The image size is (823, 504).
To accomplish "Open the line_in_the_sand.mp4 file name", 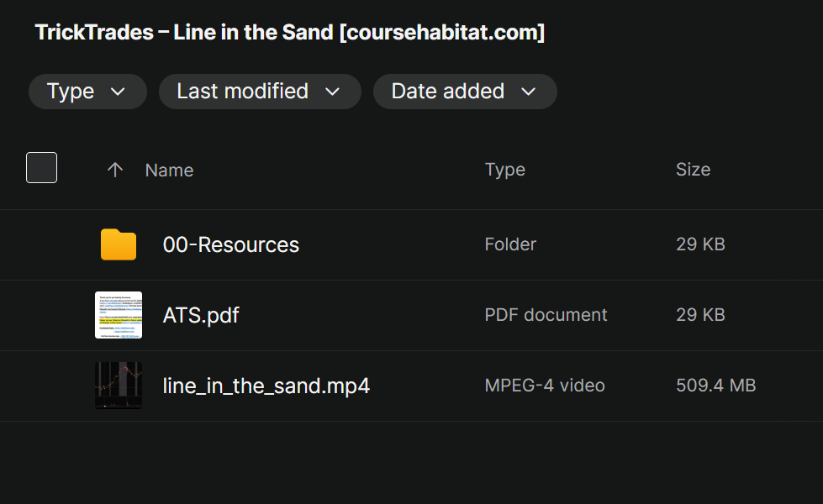I will pyautogui.click(x=266, y=386).
